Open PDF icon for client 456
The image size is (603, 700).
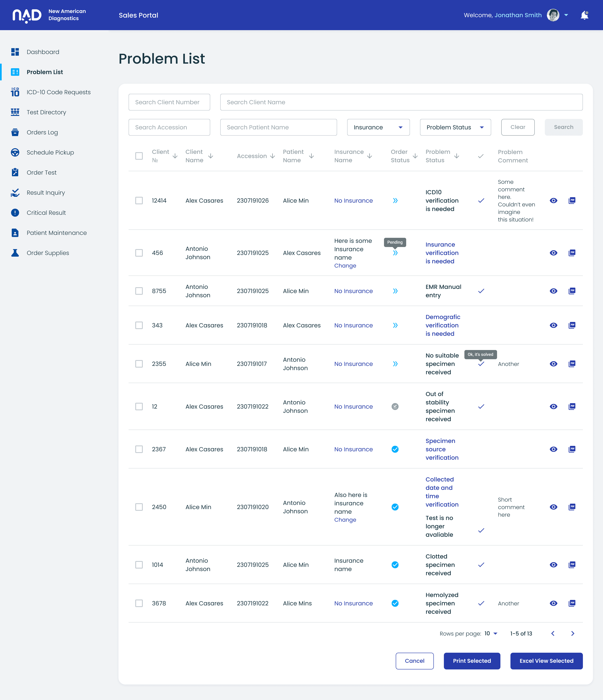(572, 253)
